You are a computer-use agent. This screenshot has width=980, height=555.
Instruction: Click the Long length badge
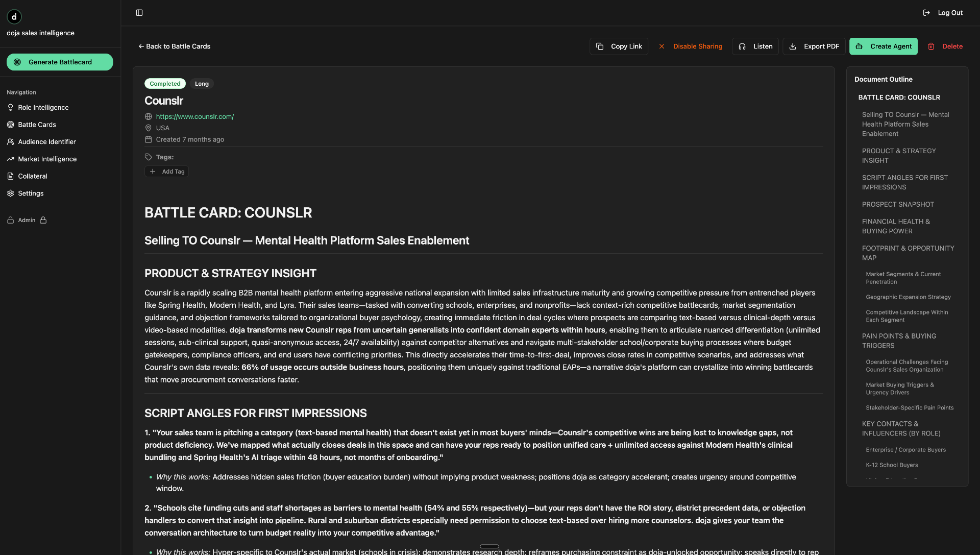[x=202, y=84]
